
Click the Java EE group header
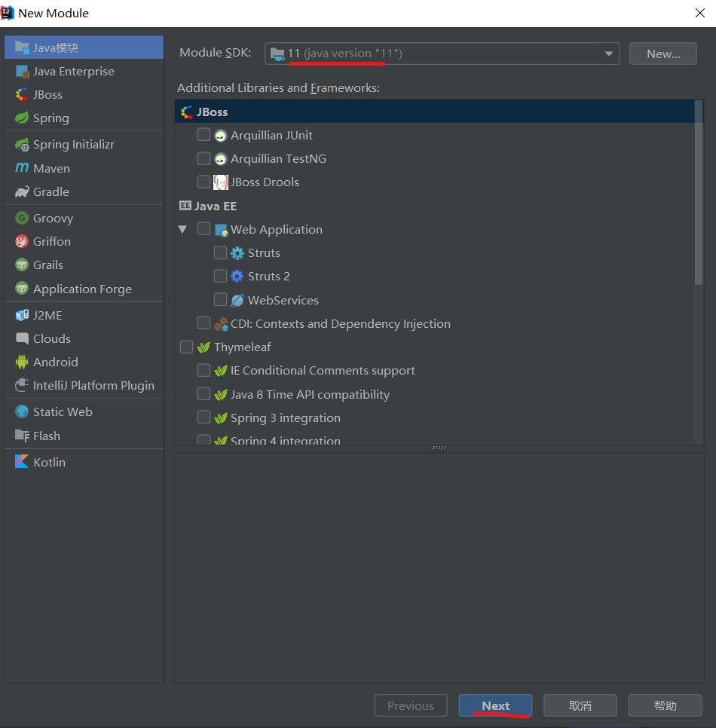[x=208, y=206]
